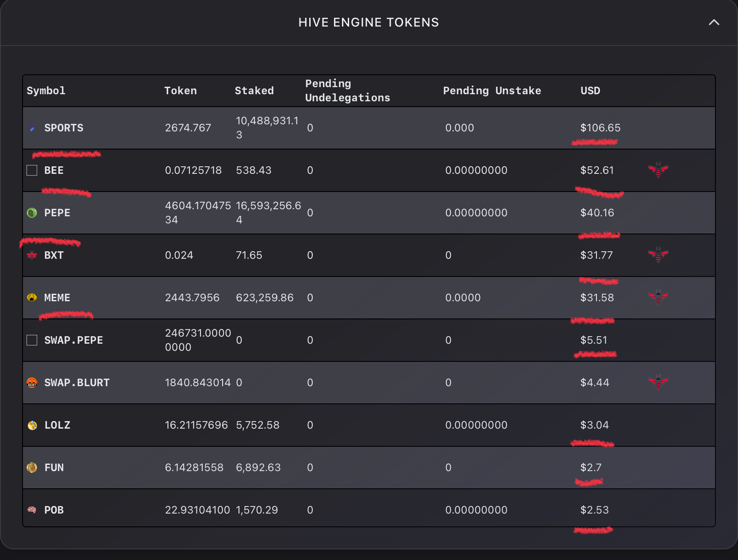Click the LOLZ token icon
Viewport: 738px width, 560px height.
coord(32,425)
